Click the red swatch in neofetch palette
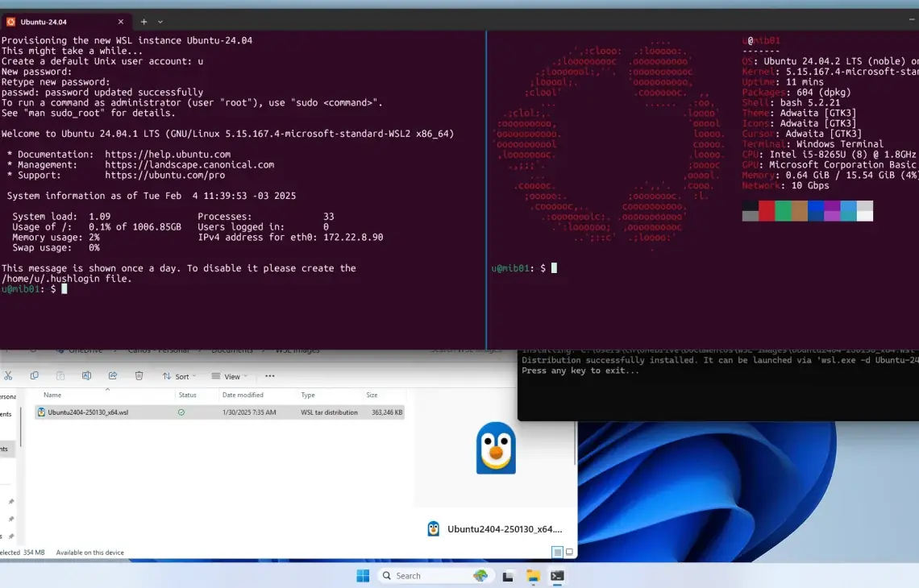The width and height of the screenshot is (919, 588). tap(767, 211)
